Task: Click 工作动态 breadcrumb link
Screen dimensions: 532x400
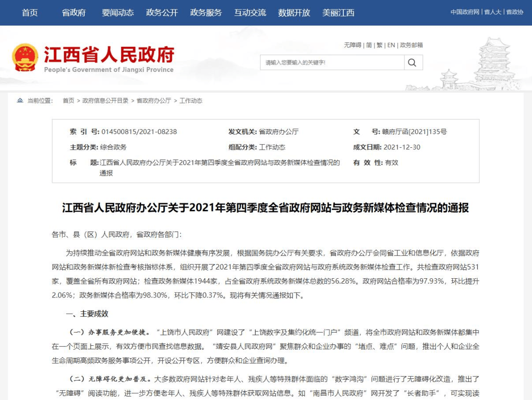Action: 191,100
